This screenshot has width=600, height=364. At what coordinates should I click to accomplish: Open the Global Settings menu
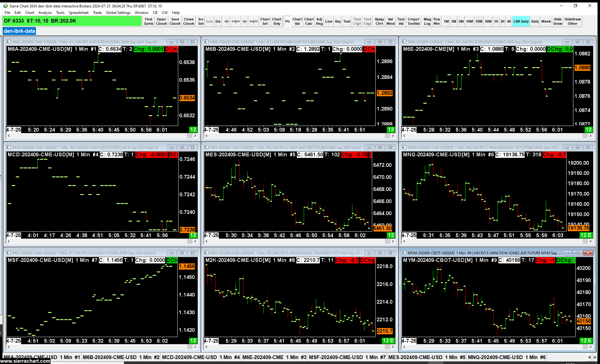[118, 13]
